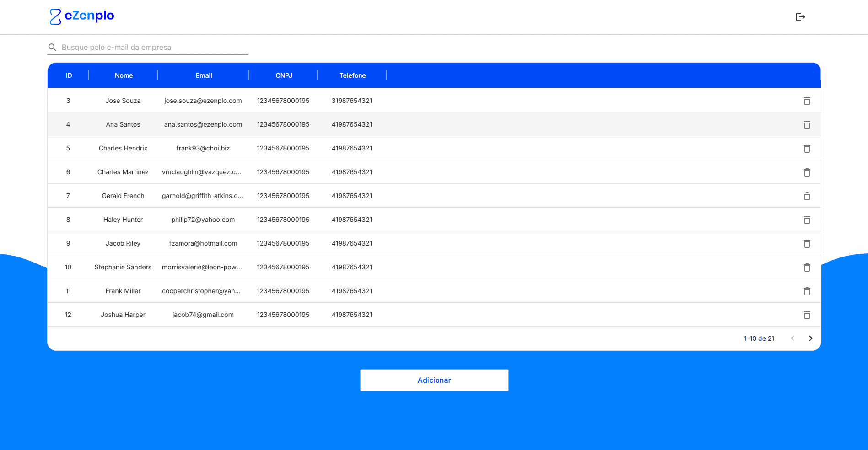
Task: Click the logout icon in header
Action: coord(800,17)
